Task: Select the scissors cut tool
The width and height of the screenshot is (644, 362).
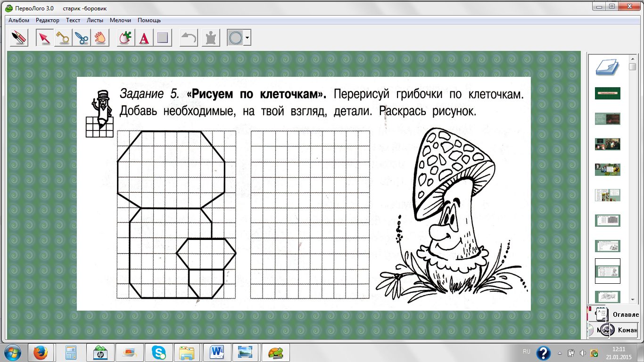Action: point(82,38)
